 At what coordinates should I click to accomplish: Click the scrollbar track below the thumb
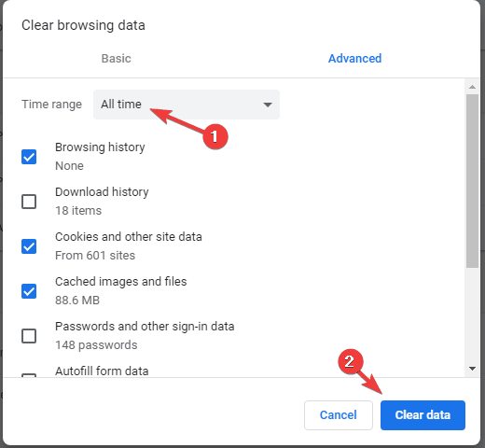472,315
